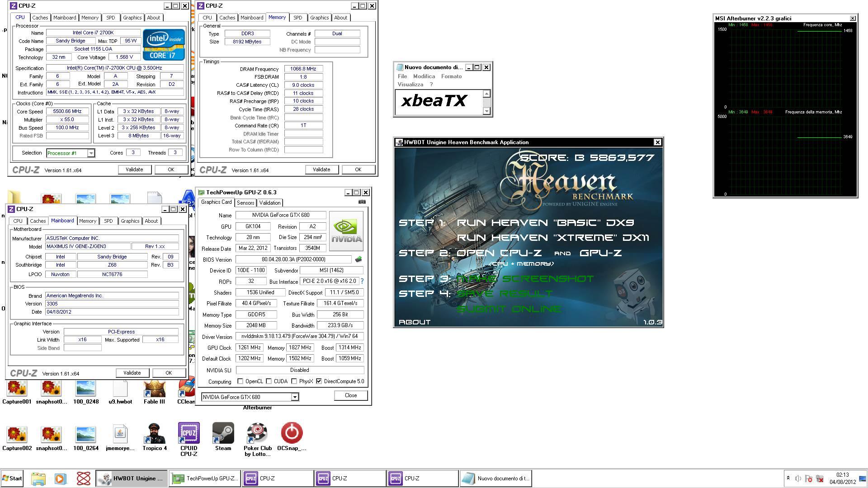Click the bus interface question mark in GPU-Z
Viewport: 868px width, 488px height.
pyautogui.click(x=362, y=281)
